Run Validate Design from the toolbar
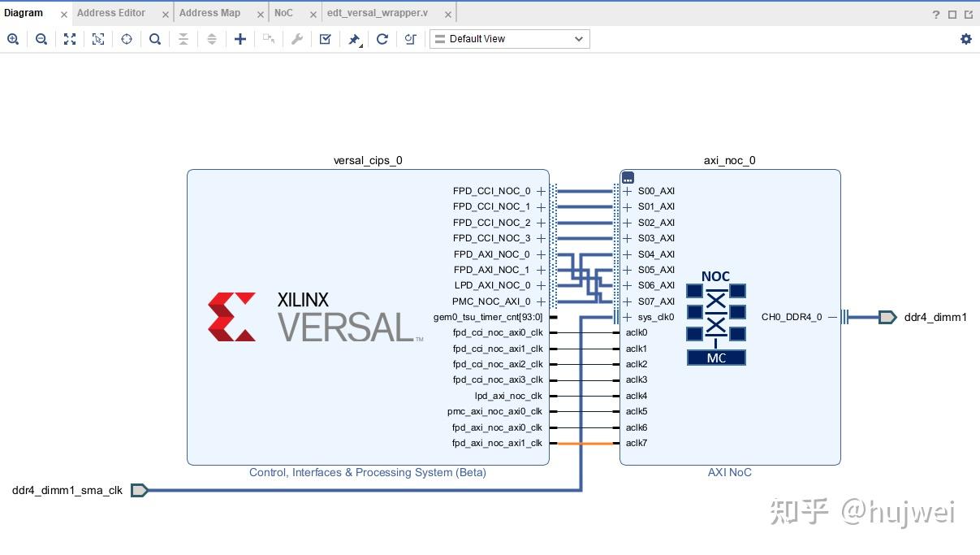Image resolution: width=980 pixels, height=555 pixels. pyautogui.click(x=326, y=38)
